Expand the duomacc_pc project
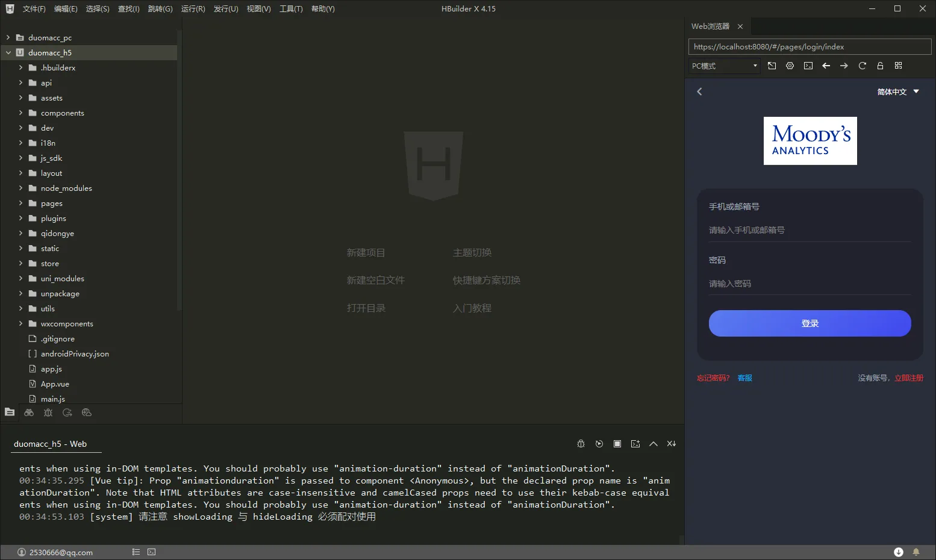This screenshot has width=936, height=560. point(8,37)
